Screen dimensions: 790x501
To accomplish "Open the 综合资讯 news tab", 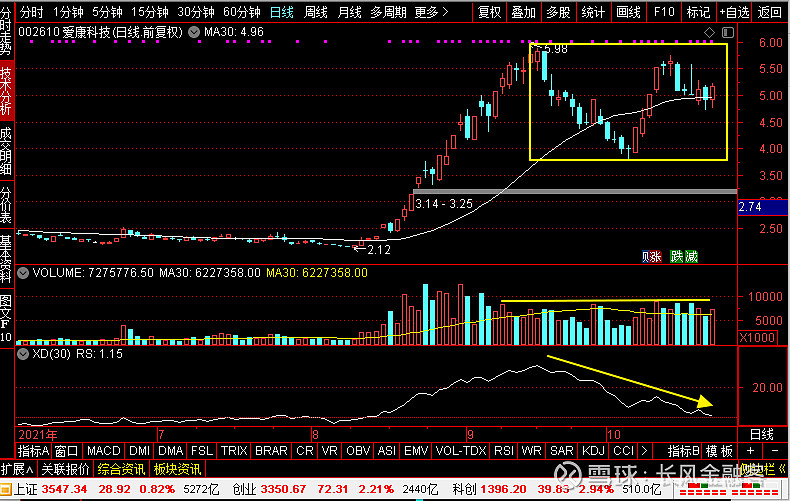I will click(122, 469).
